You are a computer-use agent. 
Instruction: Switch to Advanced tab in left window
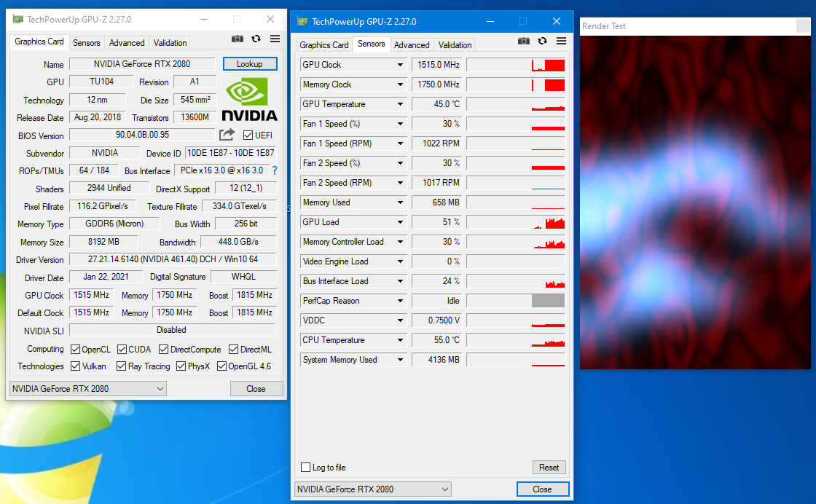pos(127,43)
